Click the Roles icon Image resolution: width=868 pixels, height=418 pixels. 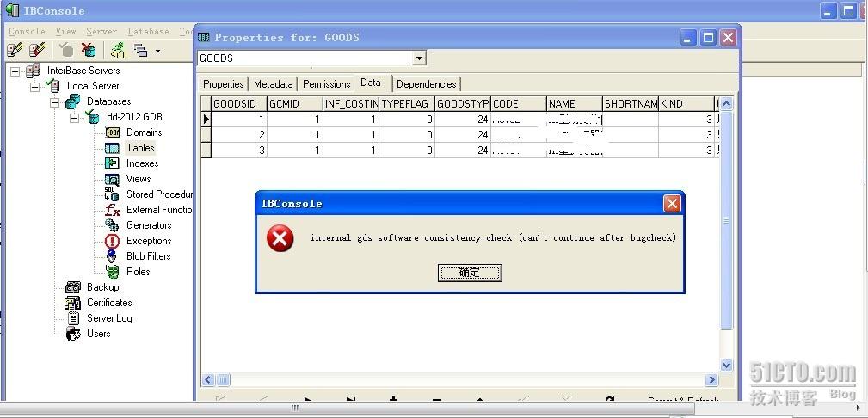click(x=113, y=272)
